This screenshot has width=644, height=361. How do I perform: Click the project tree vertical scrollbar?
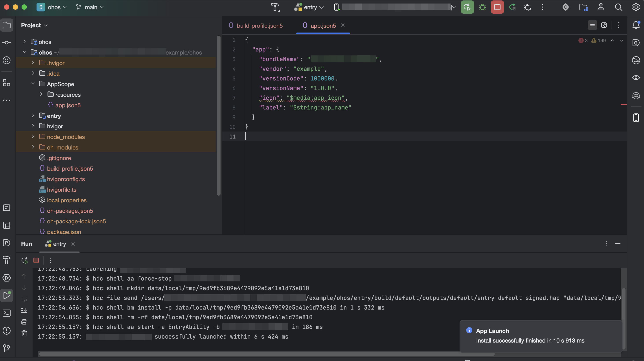[219, 116]
